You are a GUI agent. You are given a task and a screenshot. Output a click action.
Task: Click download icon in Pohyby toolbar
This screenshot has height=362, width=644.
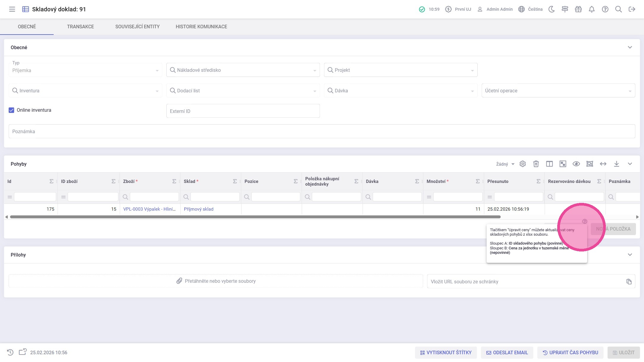tap(616, 164)
